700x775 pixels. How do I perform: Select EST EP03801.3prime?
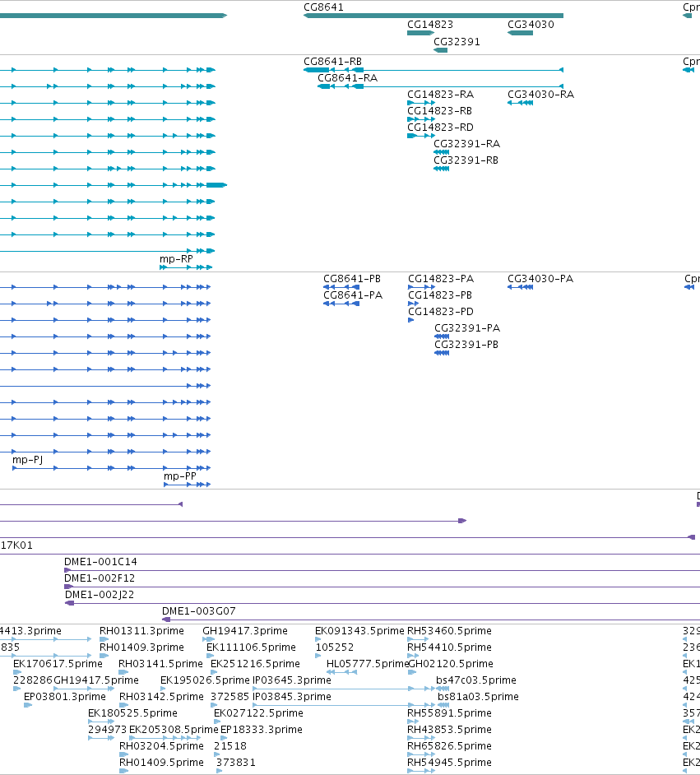click(x=65, y=696)
